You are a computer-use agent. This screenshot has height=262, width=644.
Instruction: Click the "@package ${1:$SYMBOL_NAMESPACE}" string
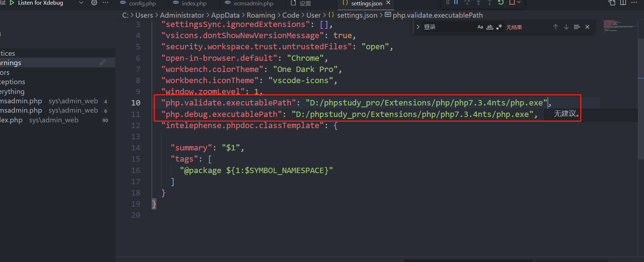[x=256, y=171]
